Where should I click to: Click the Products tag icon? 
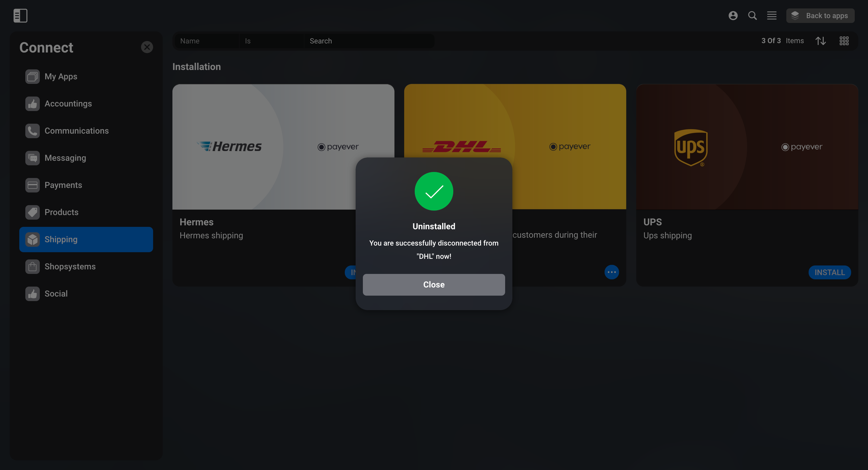click(x=32, y=212)
